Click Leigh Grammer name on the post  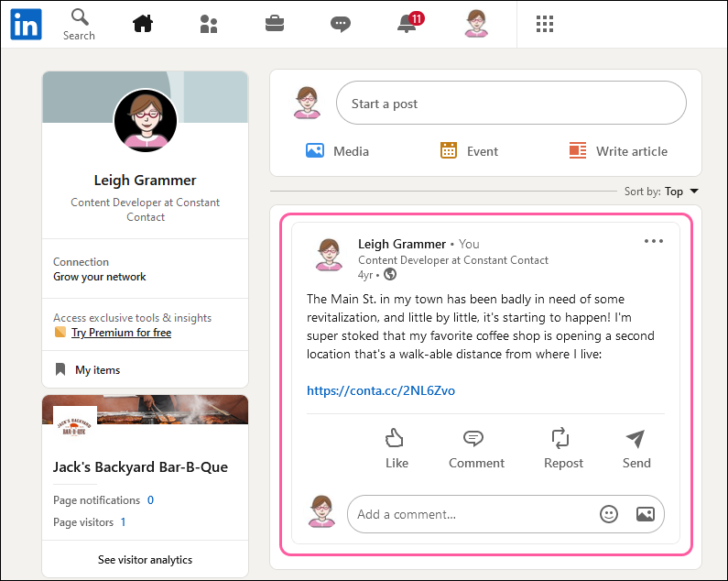[402, 244]
